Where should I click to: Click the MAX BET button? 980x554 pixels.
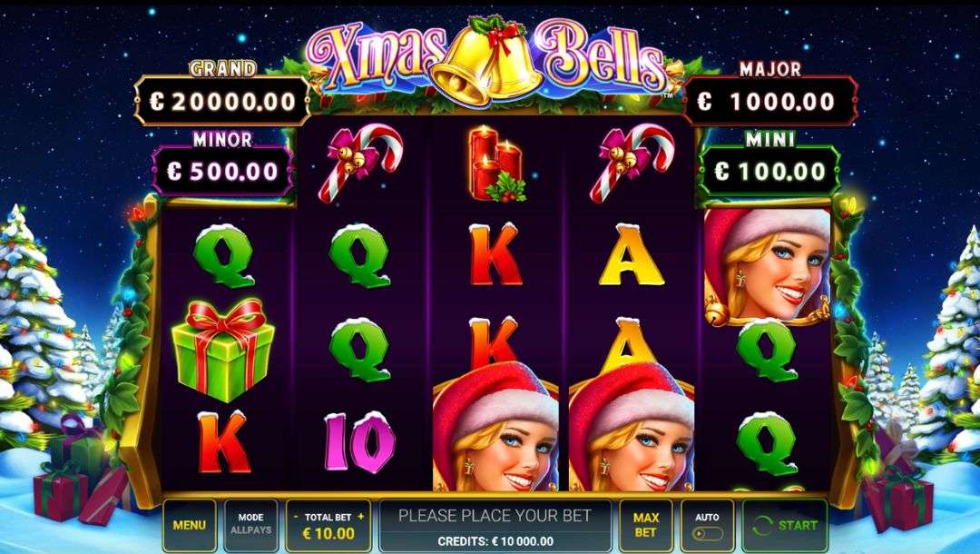pos(646,525)
